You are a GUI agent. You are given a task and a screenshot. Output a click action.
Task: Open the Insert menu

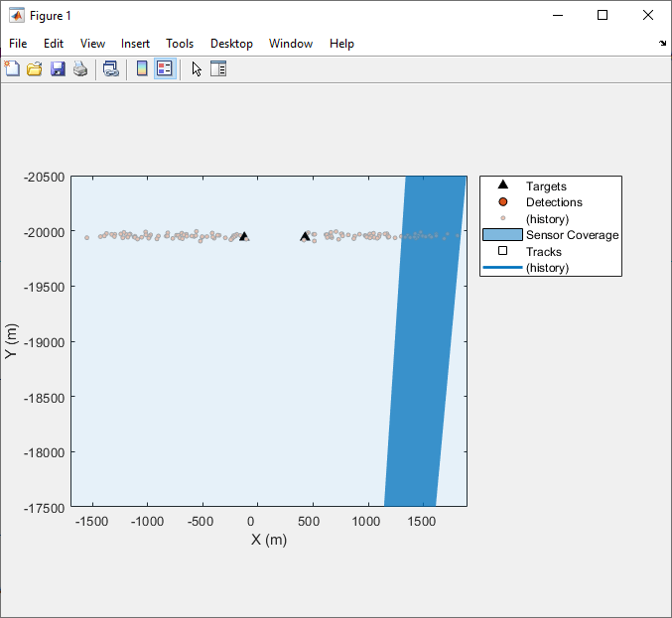click(x=135, y=44)
